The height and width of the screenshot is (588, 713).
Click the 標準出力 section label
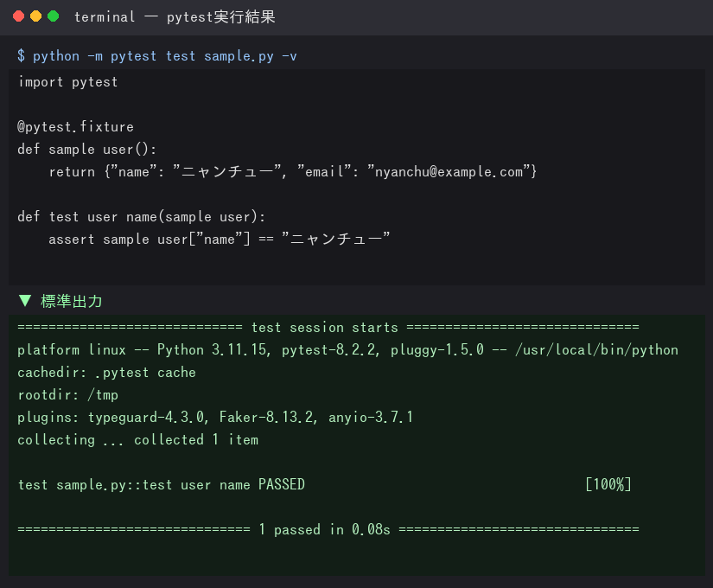[x=72, y=301]
